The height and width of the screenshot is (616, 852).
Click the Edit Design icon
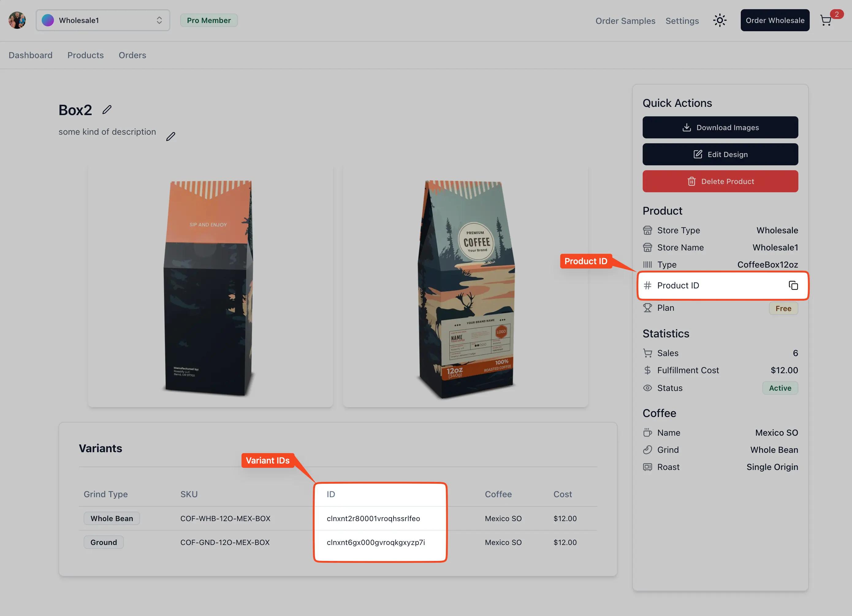click(697, 154)
